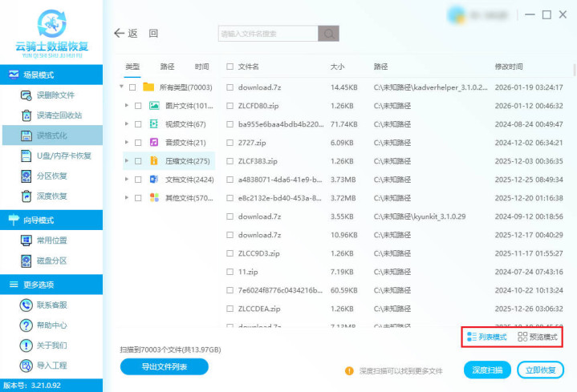Open U盘/内存卡恢复 icon
Viewport: 577px width, 392px height.
[x=26, y=156]
